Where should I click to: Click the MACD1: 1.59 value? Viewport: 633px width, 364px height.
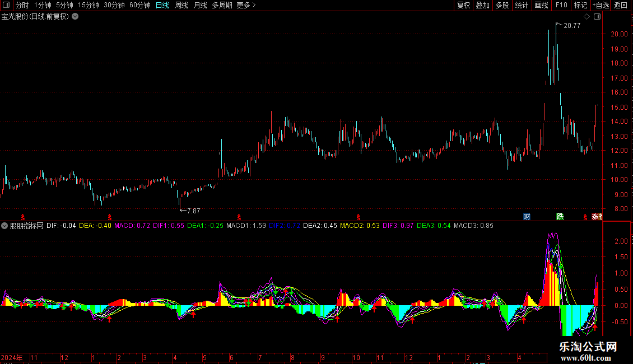pos(246,226)
